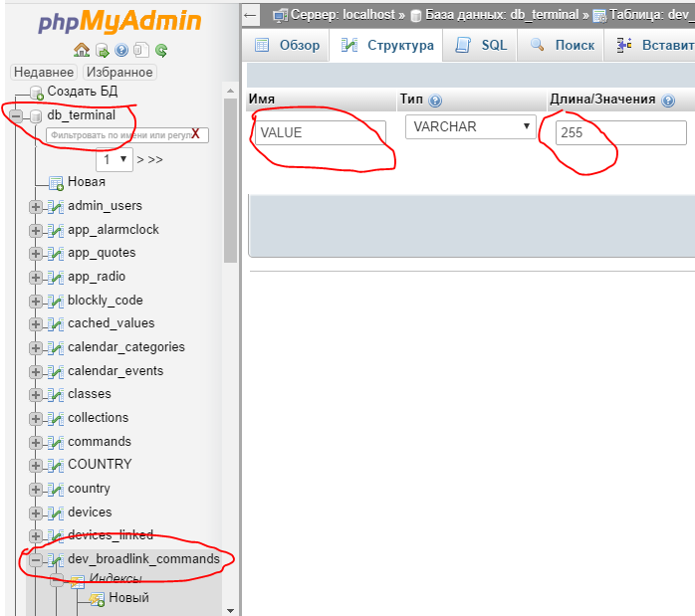695x616 pixels.
Task: Click the log out (exit) icon
Action: [103, 51]
